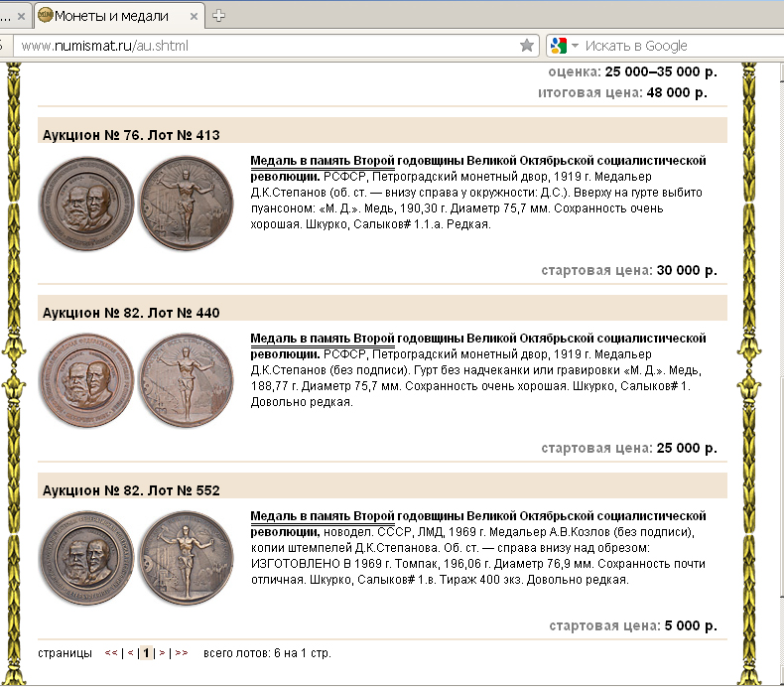The image size is (784, 687).
Task: View Lot 440 obverse medal image
Action: coord(87,381)
